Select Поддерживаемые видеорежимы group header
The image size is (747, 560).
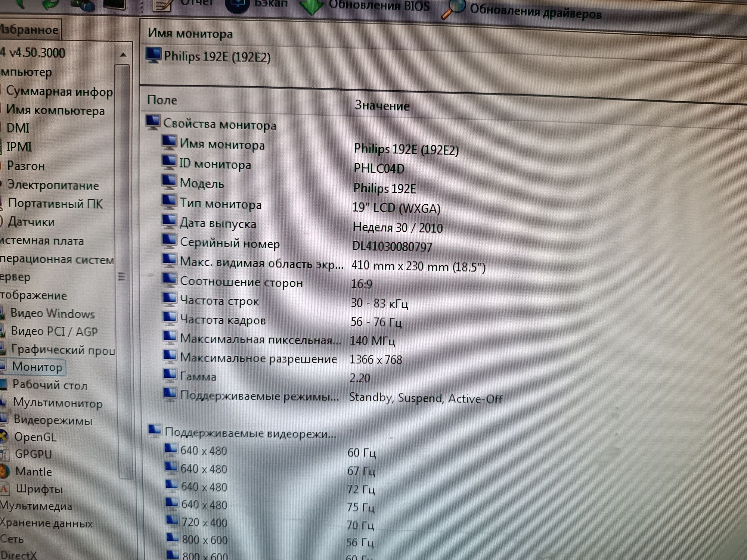tap(251, 433)
